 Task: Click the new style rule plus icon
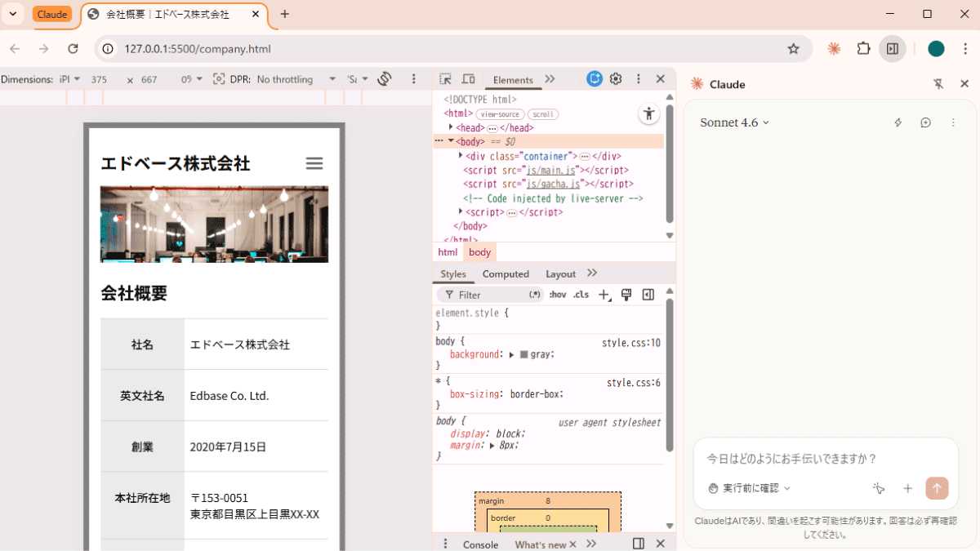click(604, 295)
